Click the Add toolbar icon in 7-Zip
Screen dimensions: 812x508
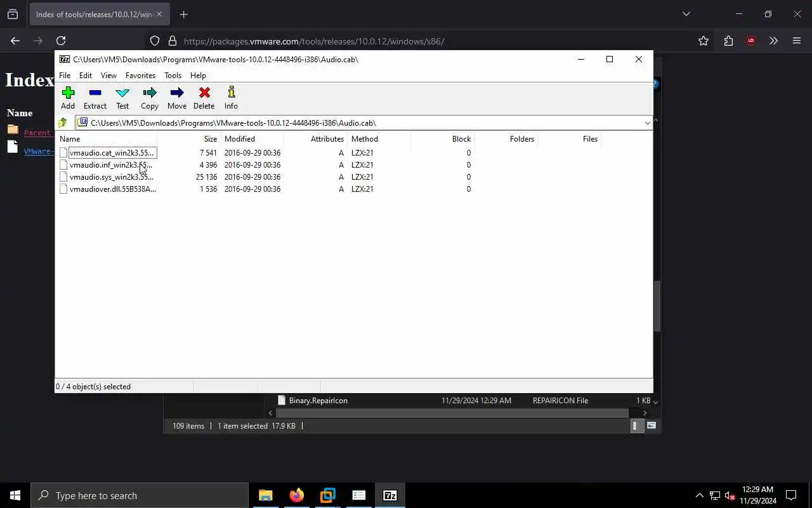(x=68, y=98)
